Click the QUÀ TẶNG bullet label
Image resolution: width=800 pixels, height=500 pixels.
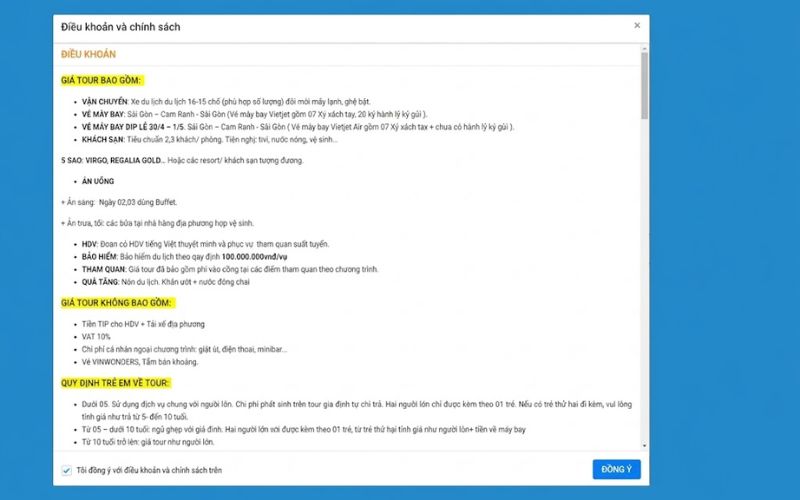click(x=101, y=282)
